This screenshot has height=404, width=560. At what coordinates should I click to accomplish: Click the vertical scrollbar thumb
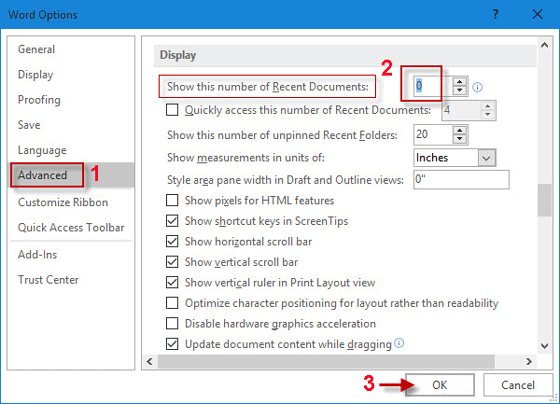(544, 200)
